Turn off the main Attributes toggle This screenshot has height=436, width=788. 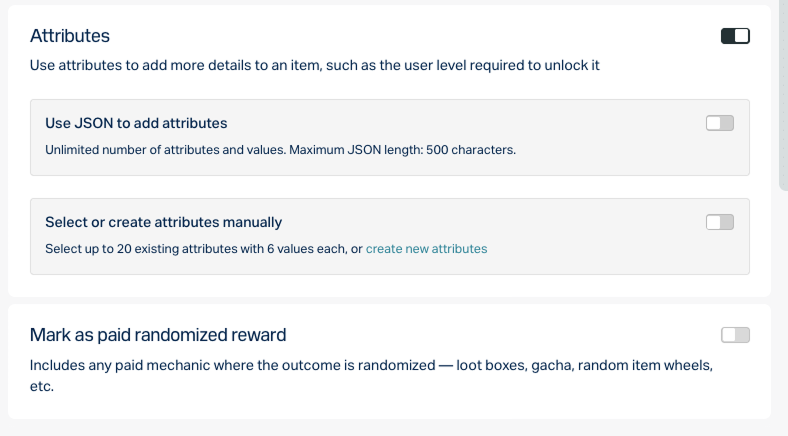tap(735, 36)
